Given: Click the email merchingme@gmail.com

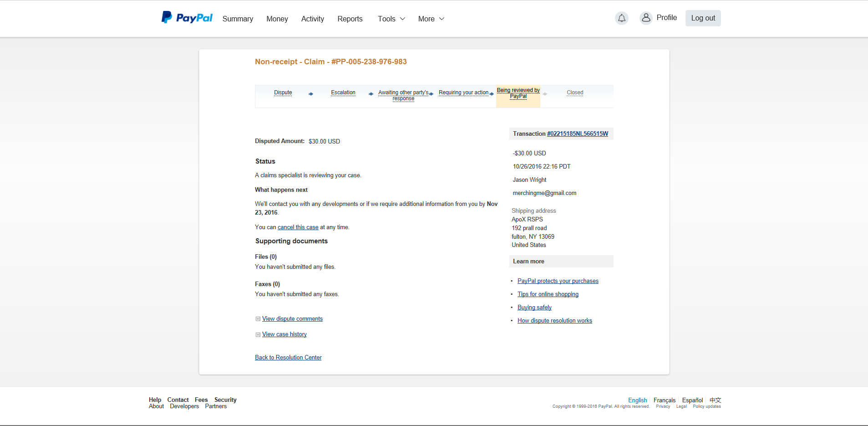Looking at the screenshot, I should (x=544, y=193).
